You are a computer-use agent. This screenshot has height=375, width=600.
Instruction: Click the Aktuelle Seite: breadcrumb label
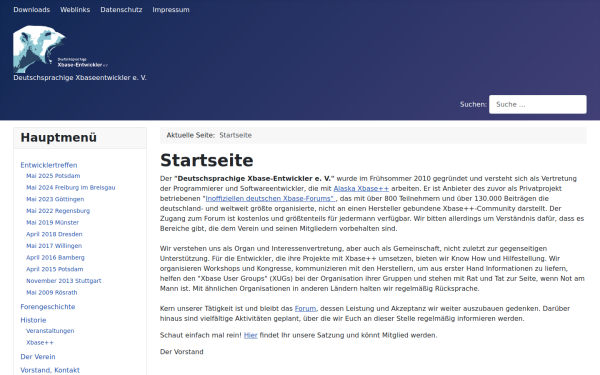click(x=191, y=135)
